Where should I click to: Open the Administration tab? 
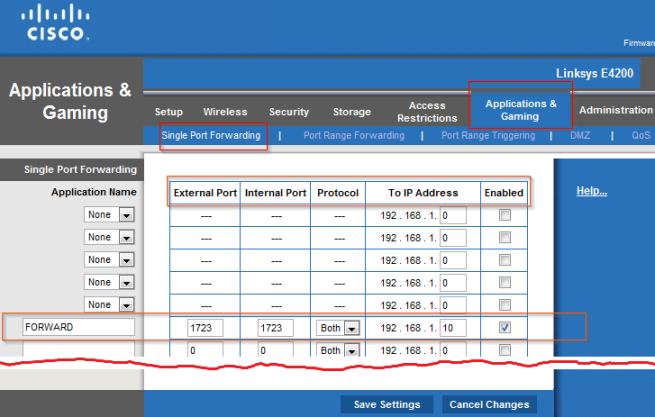(x=616, y=110)
